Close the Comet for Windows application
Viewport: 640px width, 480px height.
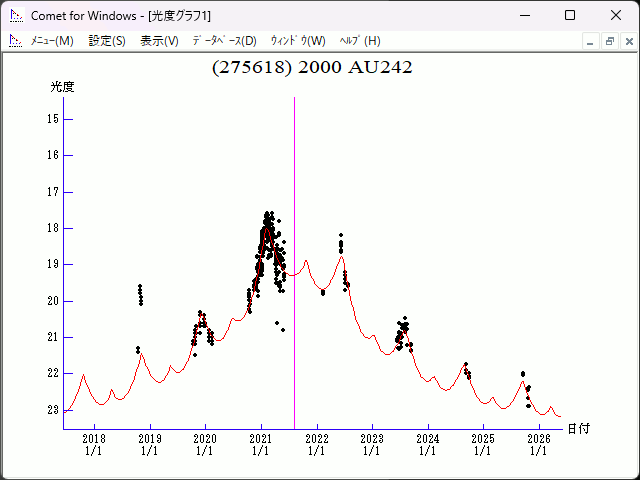coord(615,15)
